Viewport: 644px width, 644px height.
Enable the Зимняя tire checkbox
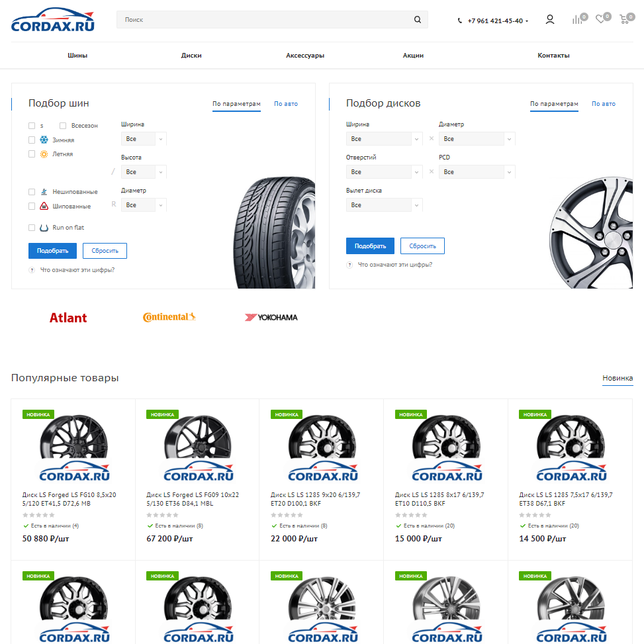point(32,140)
